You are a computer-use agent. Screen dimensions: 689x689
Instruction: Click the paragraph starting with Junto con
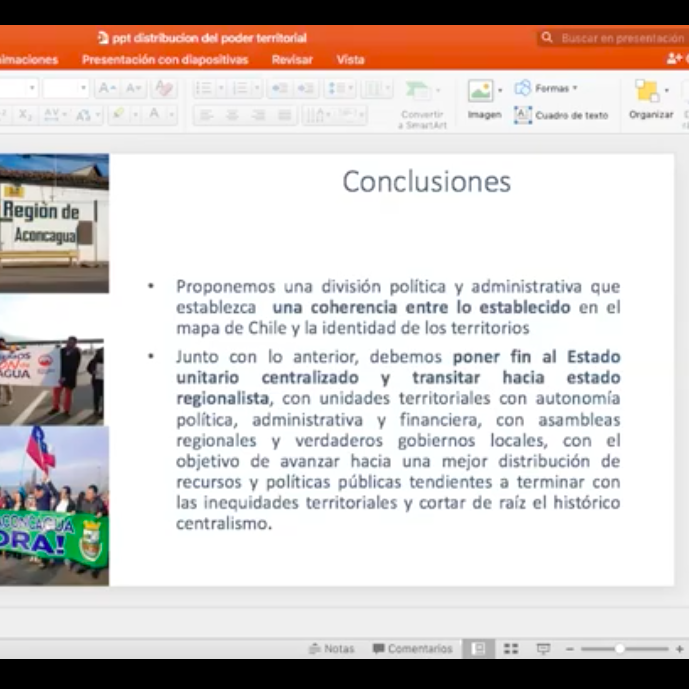[x=398, y=440]
